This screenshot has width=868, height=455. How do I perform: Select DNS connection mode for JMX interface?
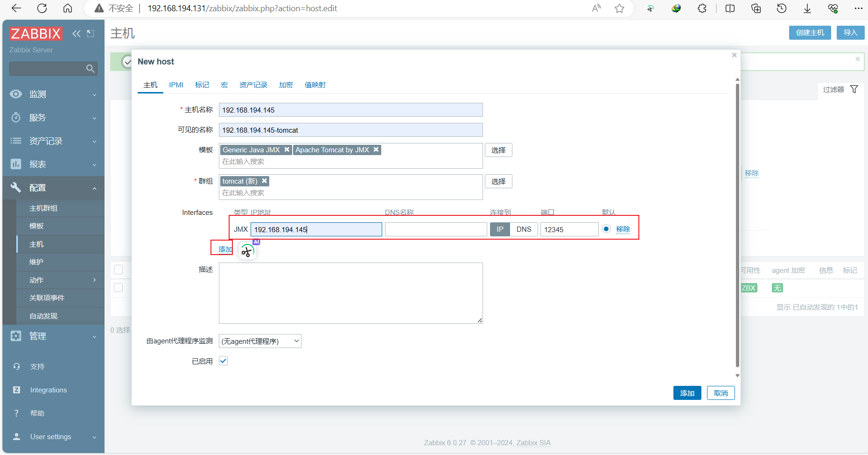click(x=524, y=229)
